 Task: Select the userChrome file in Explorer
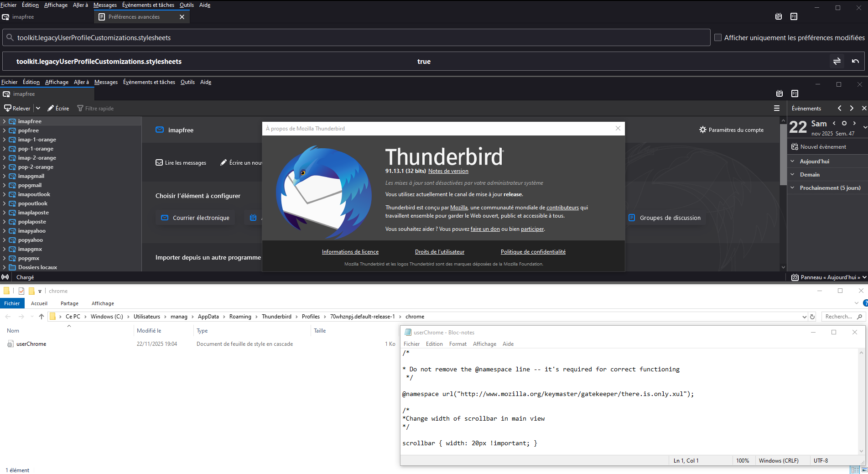click(x=31, y=344)
